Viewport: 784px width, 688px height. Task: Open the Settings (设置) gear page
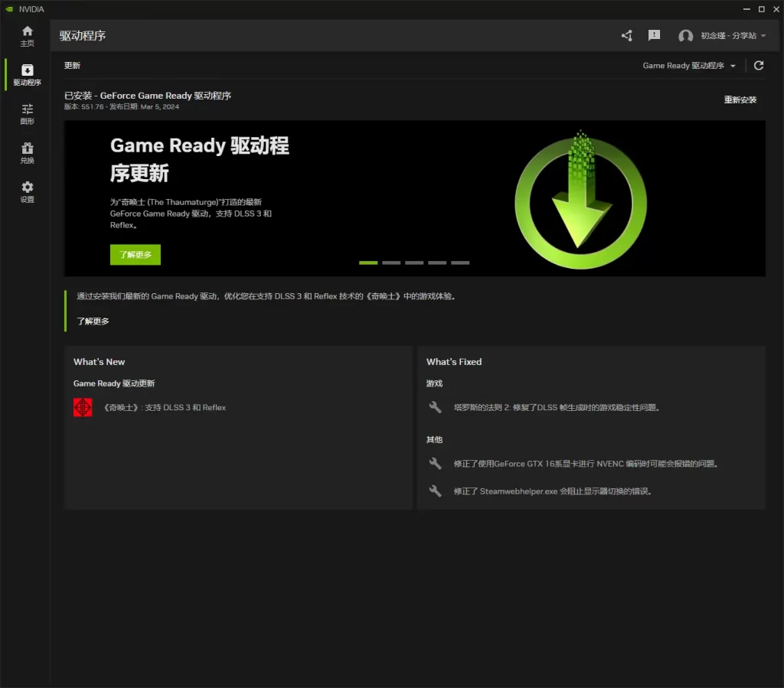pos(27,192)
